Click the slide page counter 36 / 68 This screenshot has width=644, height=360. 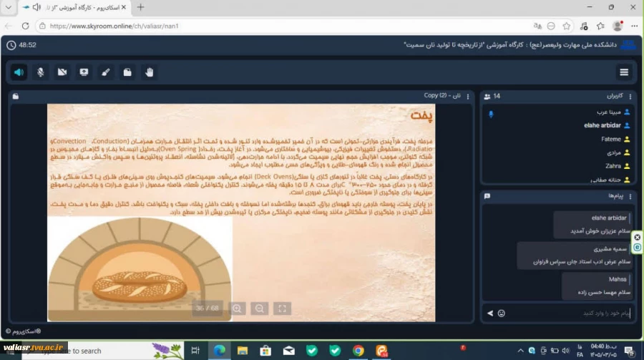(x=208, y=308)
